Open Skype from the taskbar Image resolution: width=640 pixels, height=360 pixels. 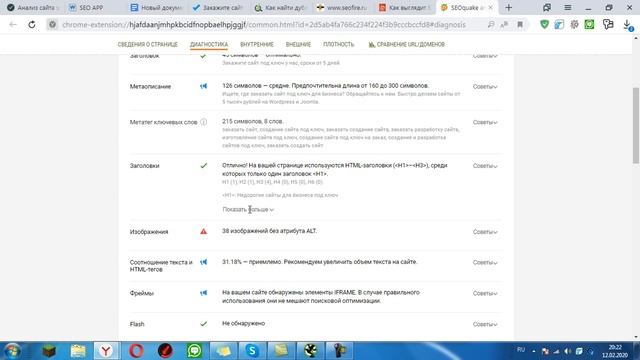252,351
